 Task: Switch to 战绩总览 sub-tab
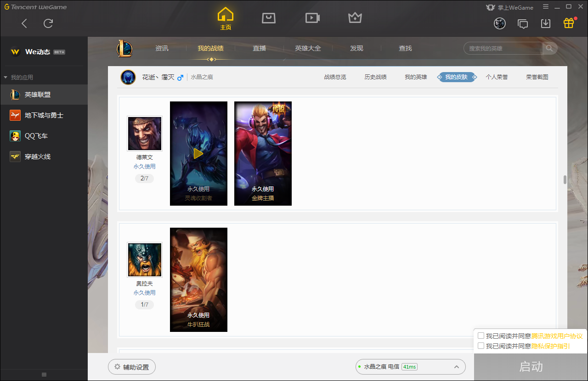pyautogui.click(x=335, y=77)
